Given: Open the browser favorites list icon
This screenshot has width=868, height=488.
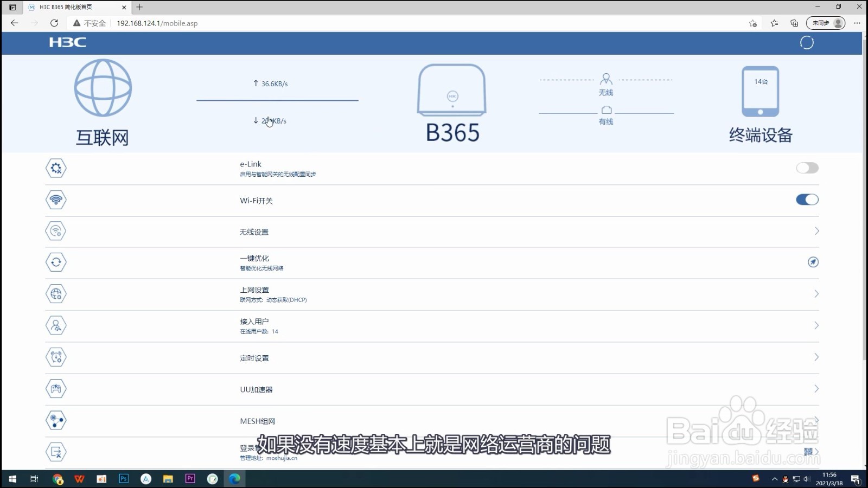Looking at the screenshot, I should (x=774, y=23).
